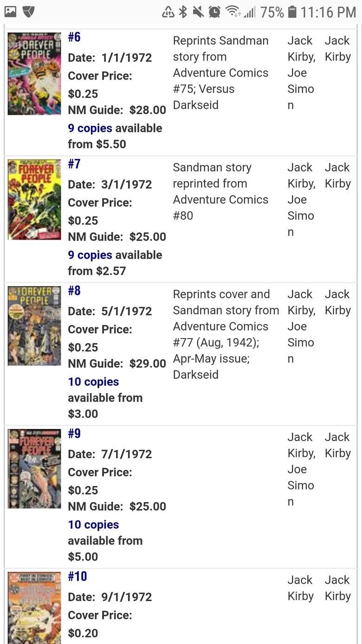Screen dimensions: 362x644
Task: Open the issue #7 link
Action: click(74, 164)
